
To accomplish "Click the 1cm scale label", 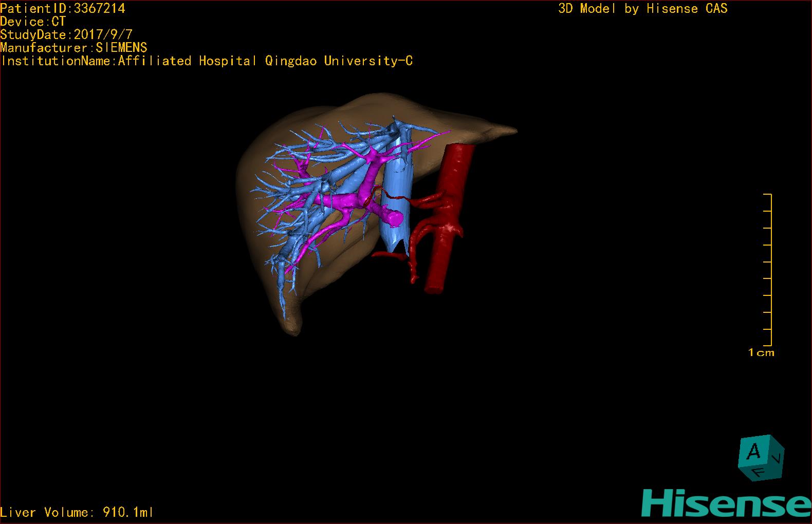I will [761, 352].
